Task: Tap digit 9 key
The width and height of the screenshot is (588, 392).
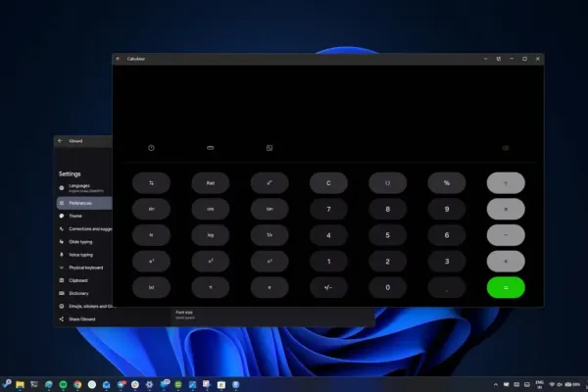Action: (x=447, y=209)
